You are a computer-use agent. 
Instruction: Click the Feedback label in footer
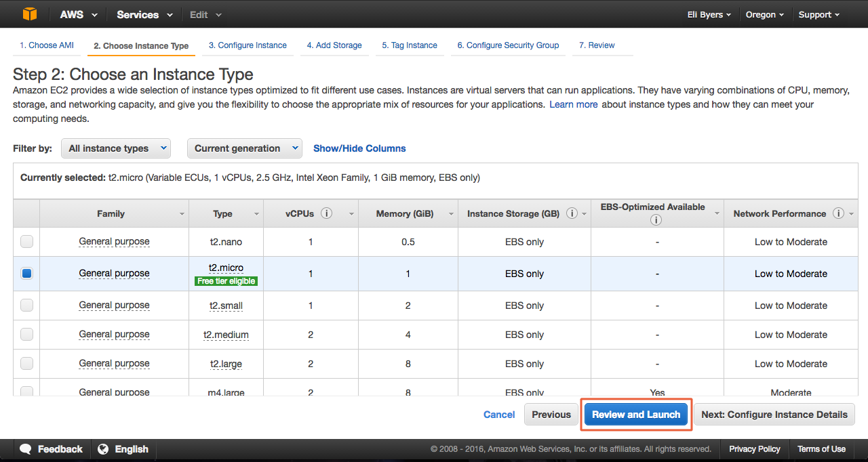click(60, 449)
